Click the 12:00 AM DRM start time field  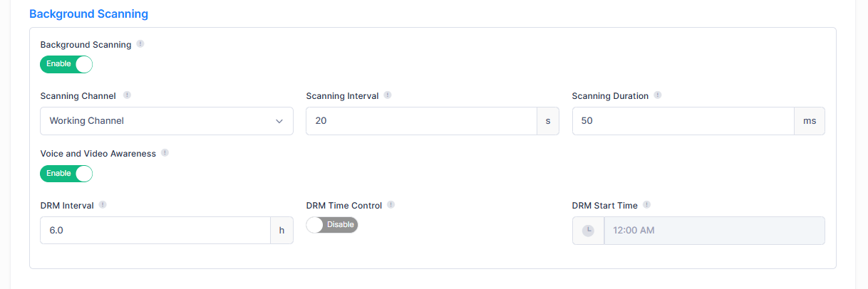713,231
